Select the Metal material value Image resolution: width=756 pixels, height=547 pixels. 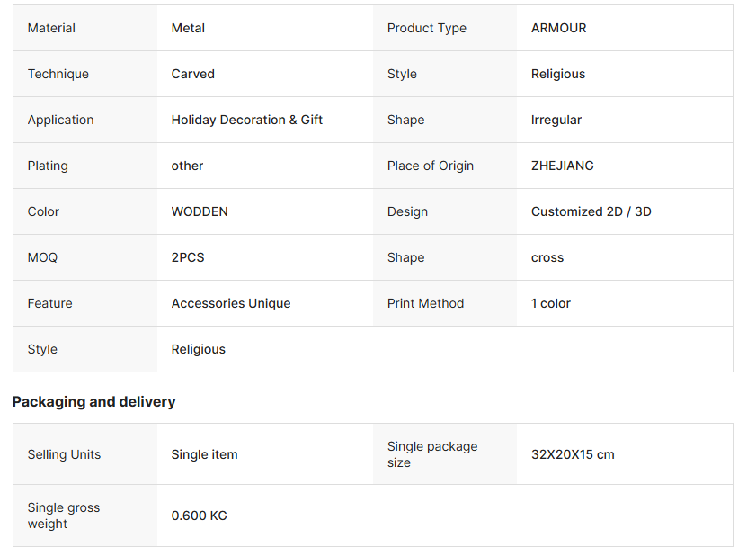pyautogui.click(x=188, y=28)
